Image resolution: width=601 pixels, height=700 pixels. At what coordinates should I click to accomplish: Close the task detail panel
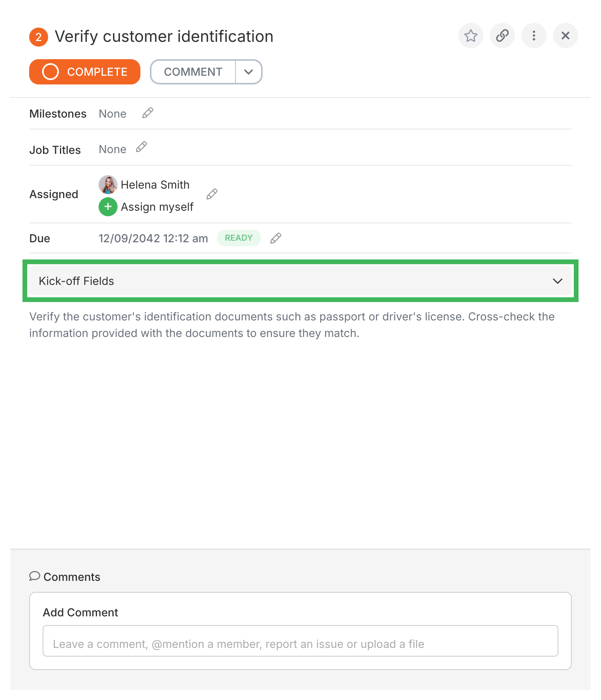[566, 36]
